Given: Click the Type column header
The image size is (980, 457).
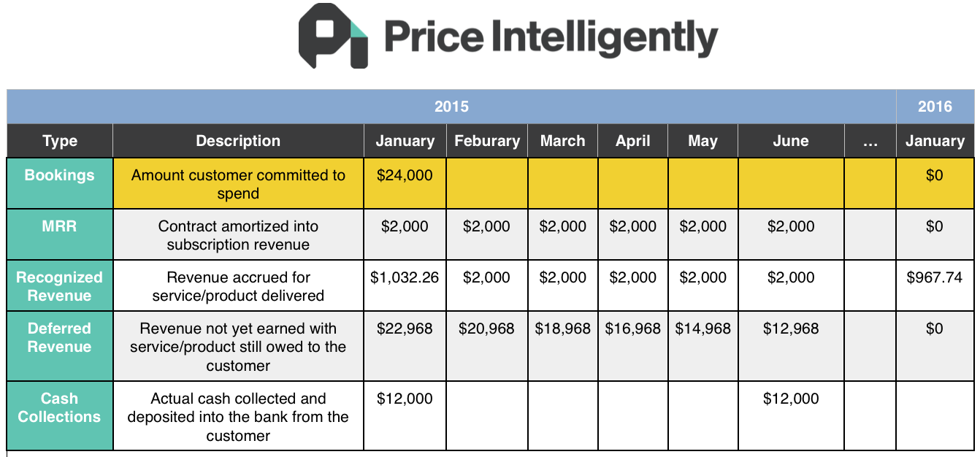Looking at the screenshot, I should tap(60, 141).
